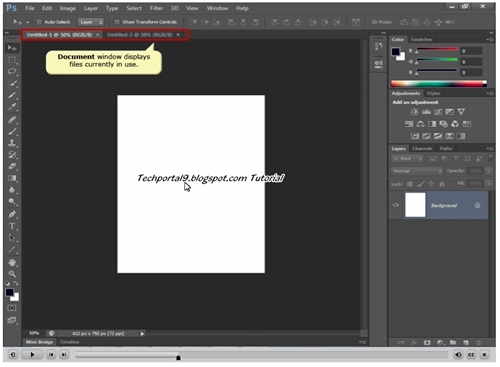Viewport: 500px width, 367px height.
Task: Add a Color Balance adjustment
Action: coord(420,124)
